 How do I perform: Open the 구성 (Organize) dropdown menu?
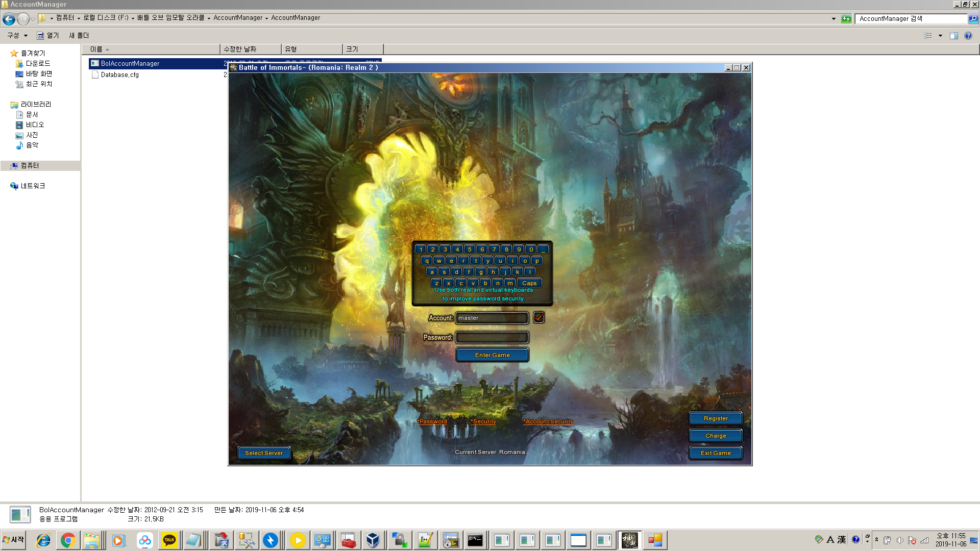point(17,36)
